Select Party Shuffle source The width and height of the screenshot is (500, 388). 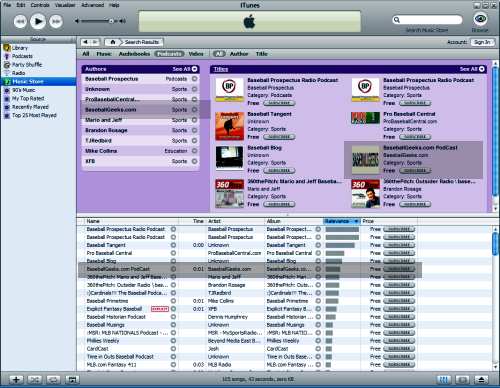coord(27,64)
